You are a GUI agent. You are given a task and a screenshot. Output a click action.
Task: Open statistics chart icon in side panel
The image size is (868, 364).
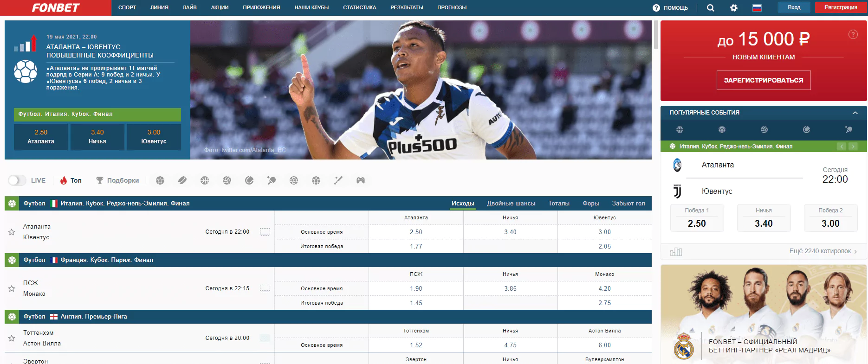676,252
